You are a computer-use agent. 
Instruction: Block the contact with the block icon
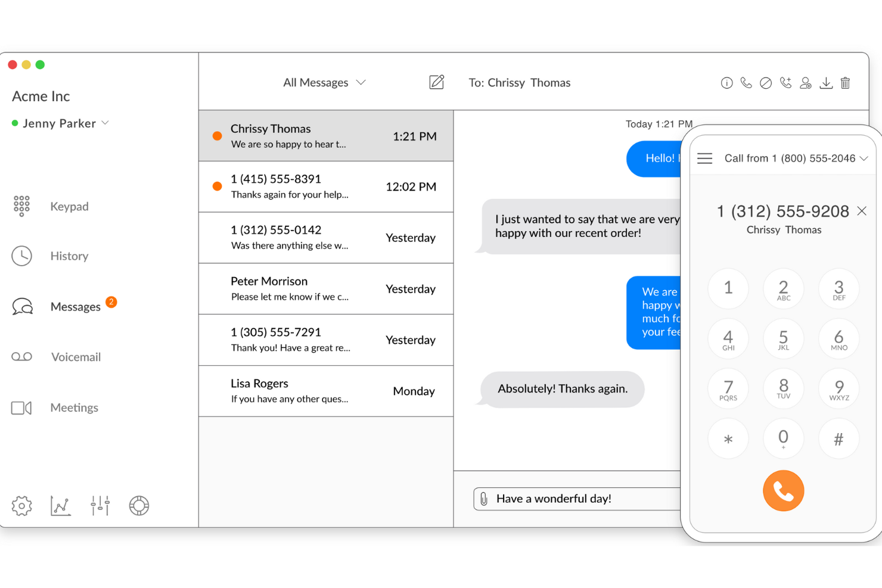[x=766, y=83]
